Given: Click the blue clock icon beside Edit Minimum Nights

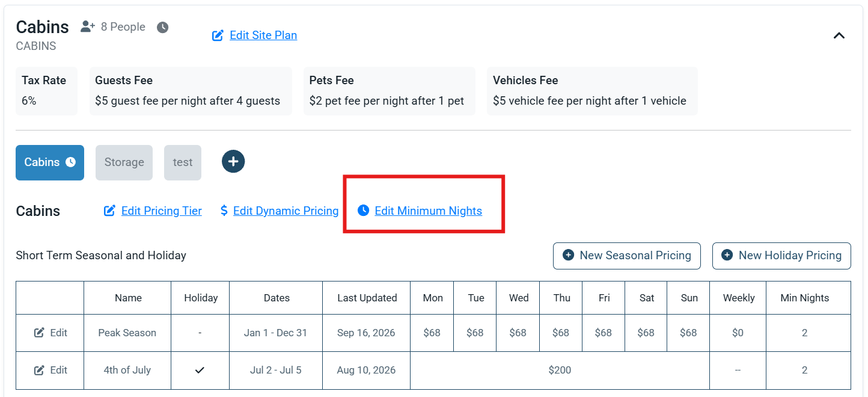Looking at the screenshot, I should tap(362, 211).
